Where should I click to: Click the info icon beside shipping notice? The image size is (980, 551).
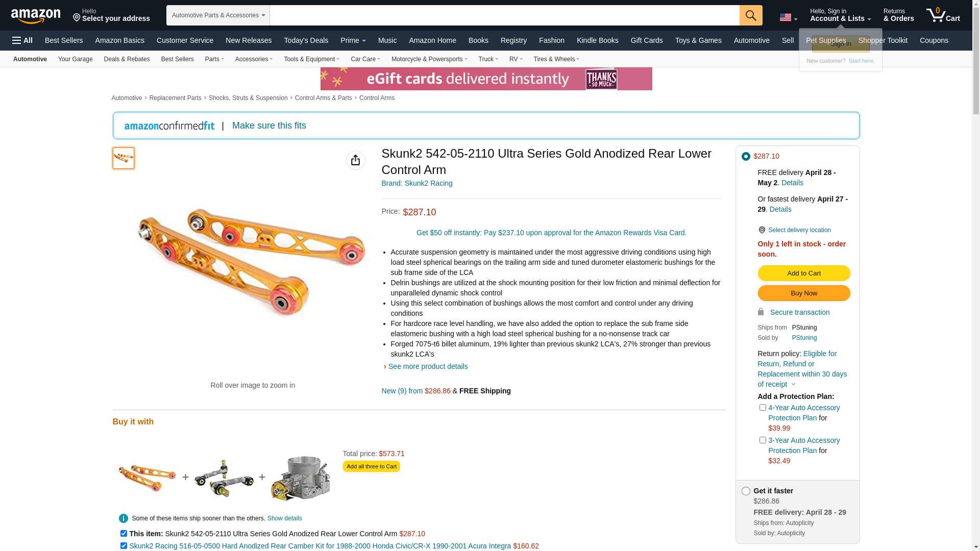click(124, 518)
